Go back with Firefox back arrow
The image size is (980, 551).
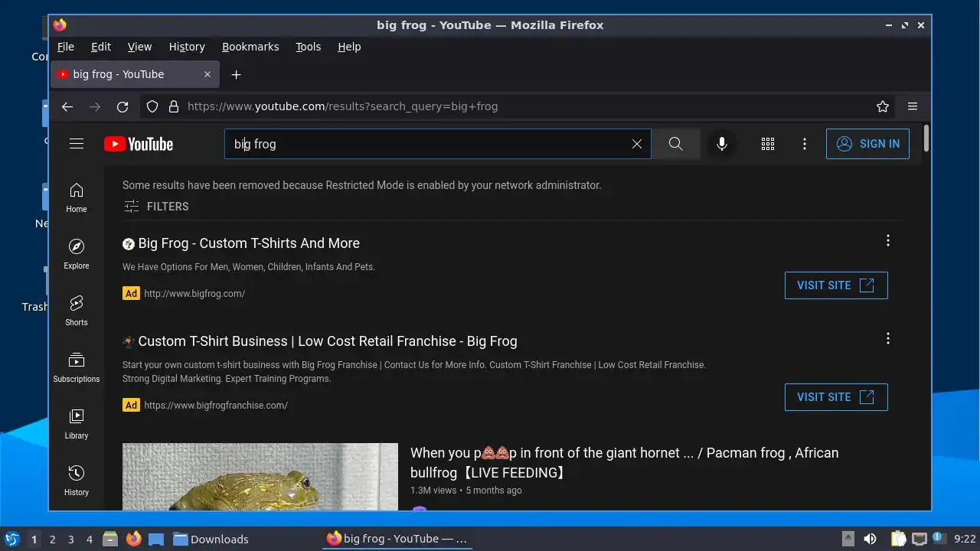pos(67,106)
